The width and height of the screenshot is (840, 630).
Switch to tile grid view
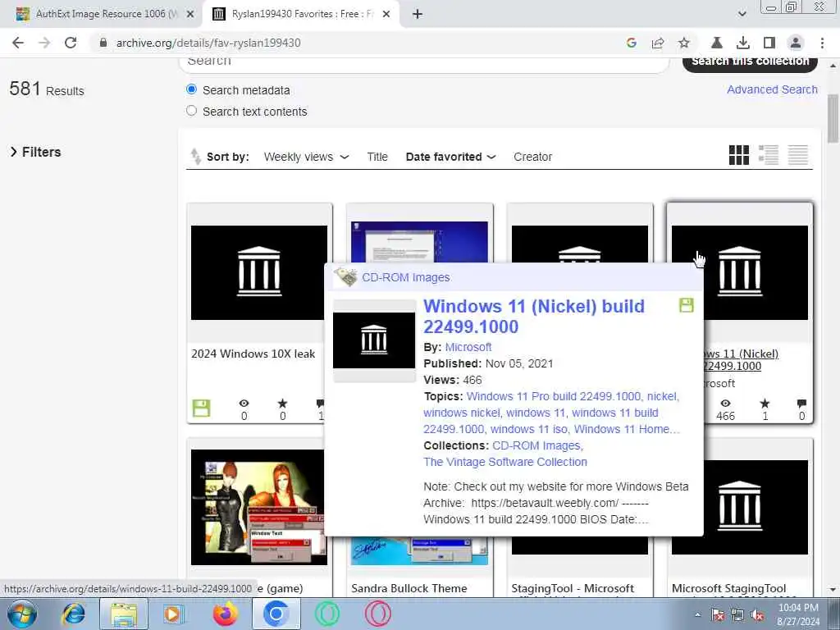coord(739,155)
